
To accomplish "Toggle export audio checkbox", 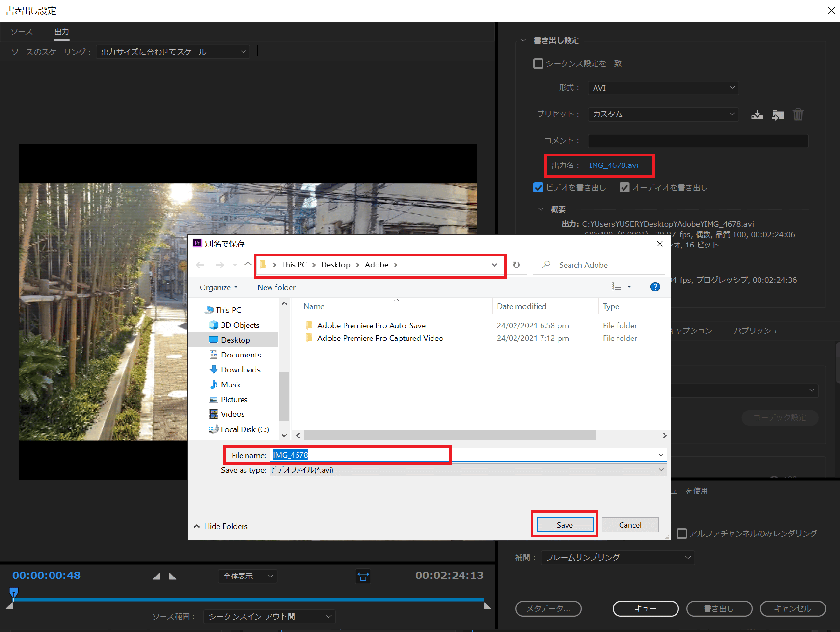I will pos(624,187).
